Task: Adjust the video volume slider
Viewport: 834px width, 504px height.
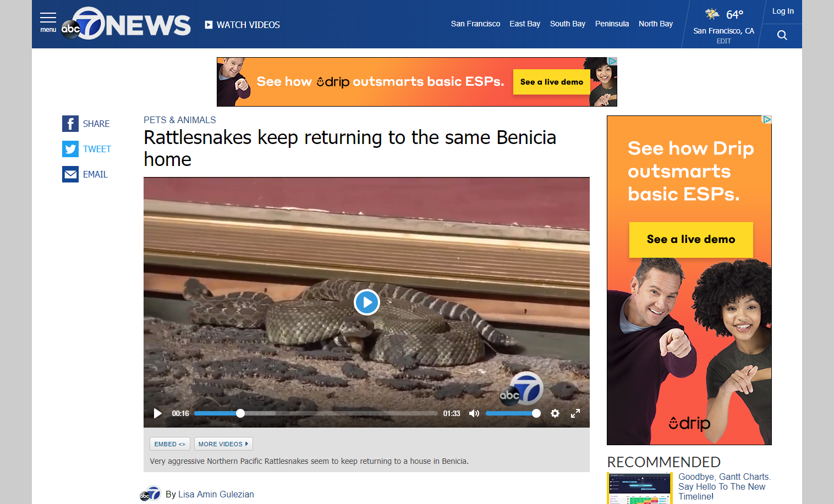Action: [513, 413]
